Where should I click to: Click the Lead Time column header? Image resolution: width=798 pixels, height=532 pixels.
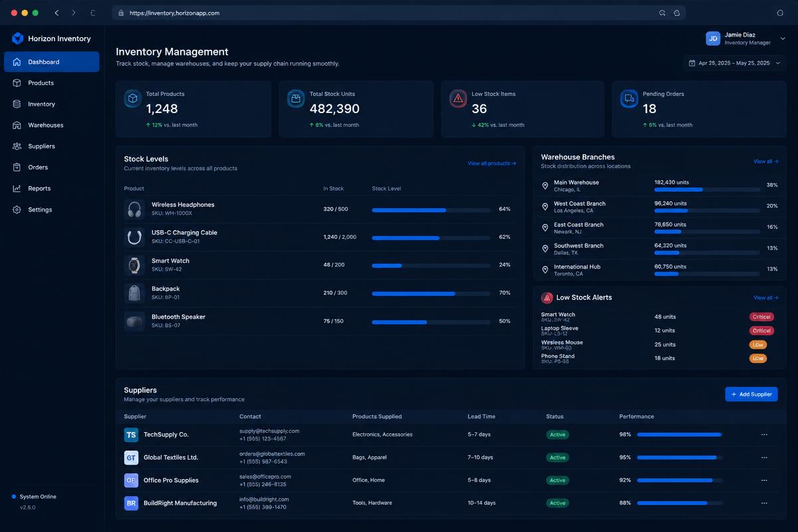(481, 416)
